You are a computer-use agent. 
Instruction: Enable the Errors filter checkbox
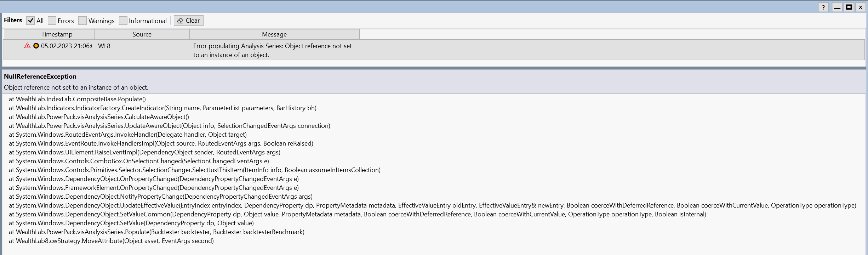(x=52, y=21)
